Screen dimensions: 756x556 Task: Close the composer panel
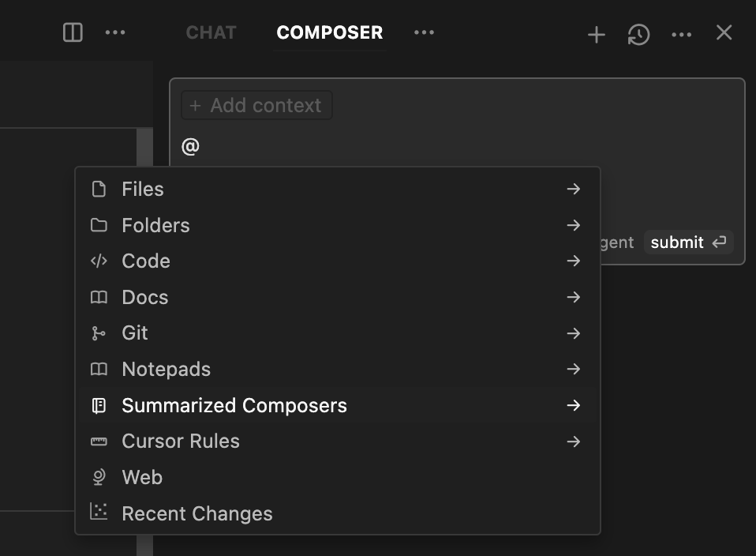(x=724, y=33)
